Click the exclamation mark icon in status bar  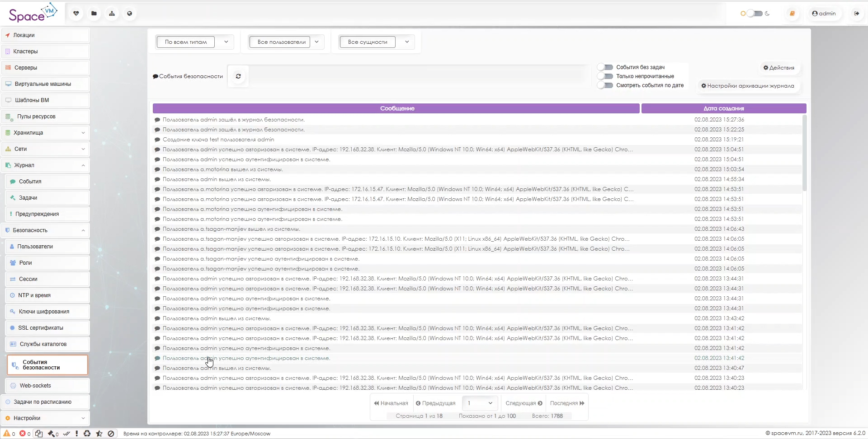(77, 434)
